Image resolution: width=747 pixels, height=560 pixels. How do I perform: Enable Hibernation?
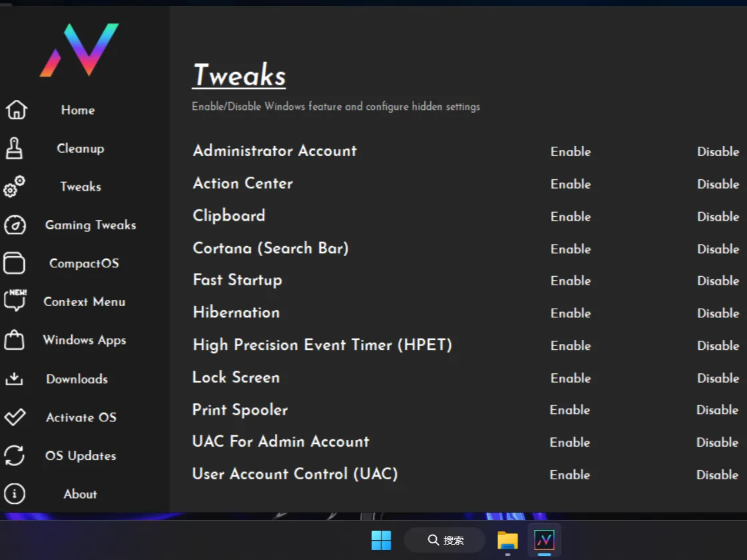click(x=570, y=313)
